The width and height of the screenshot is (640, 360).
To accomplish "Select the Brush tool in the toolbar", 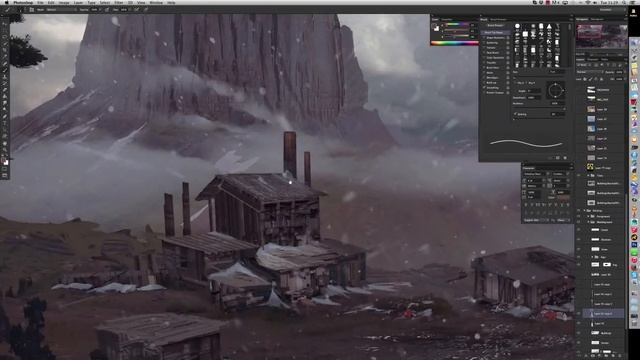I will click(x=5, y=70).
